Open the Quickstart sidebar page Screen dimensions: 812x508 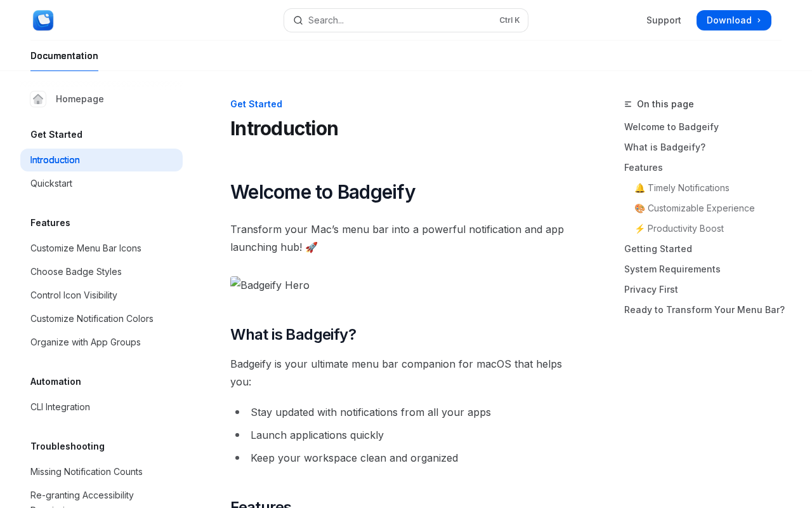point(51,184)
